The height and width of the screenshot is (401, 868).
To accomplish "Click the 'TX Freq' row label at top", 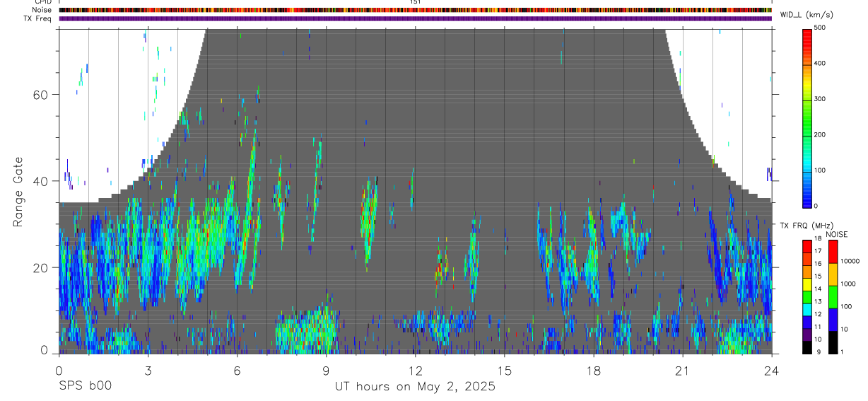I will tap(38, 18).
